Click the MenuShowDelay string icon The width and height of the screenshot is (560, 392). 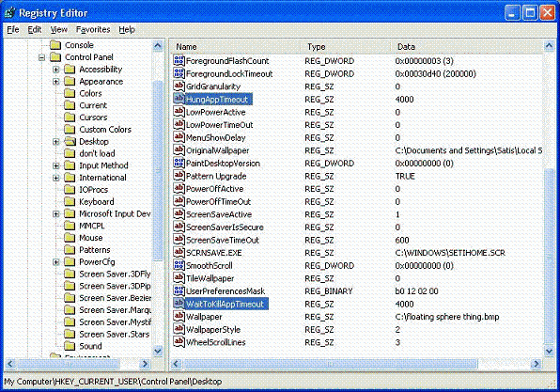pyautogui.click(x=179, y=137)
